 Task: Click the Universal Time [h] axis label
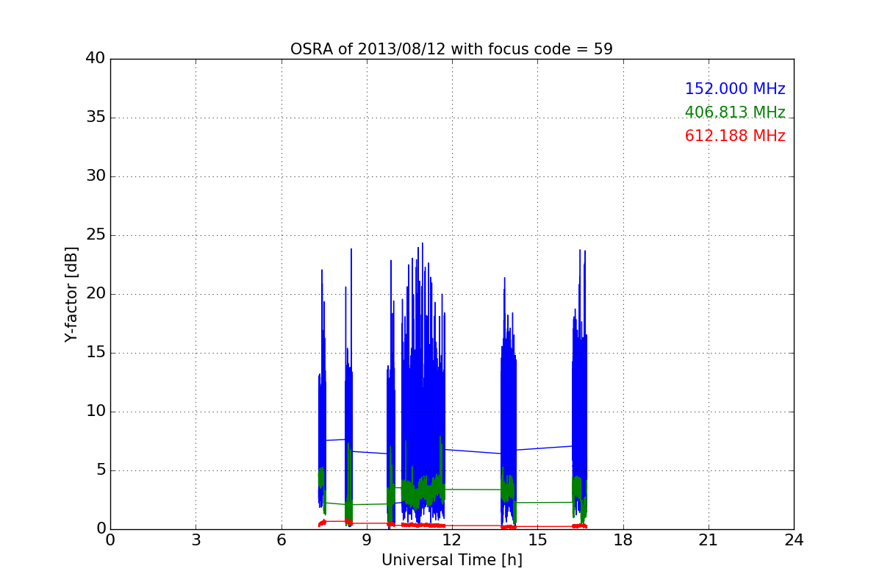point(451,560)
